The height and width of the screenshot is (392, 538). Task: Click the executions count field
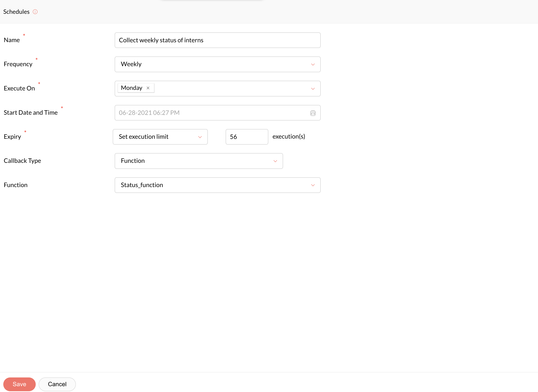[x=247, y=137]
